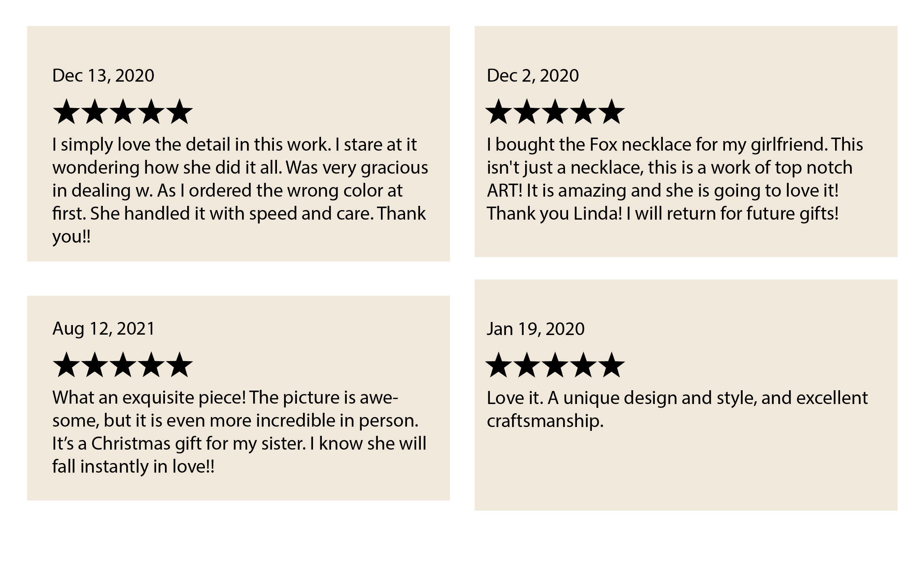Screen dimensions: 921x588
Task: Click third star in Dec 2, 2020 review
Action: [x=555, y=112]
